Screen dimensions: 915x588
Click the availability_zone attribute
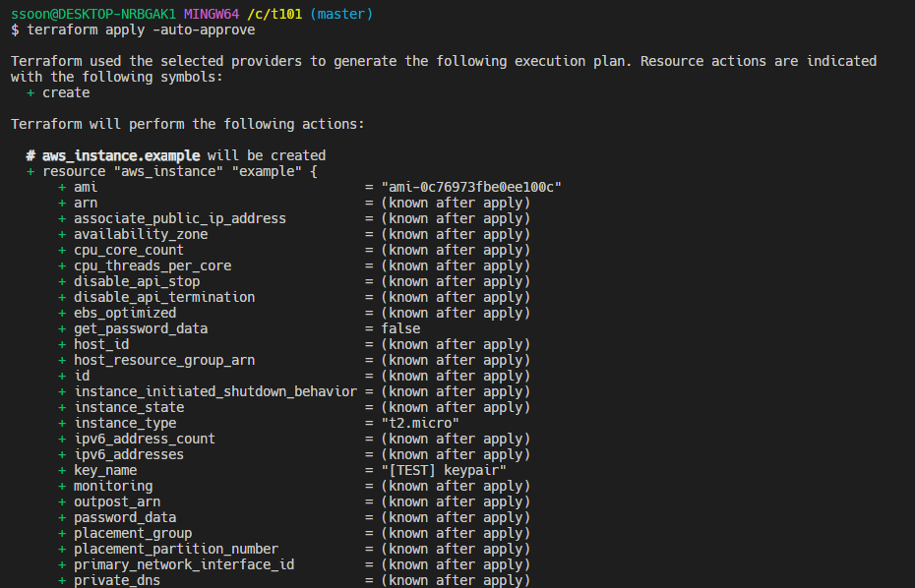point(141,234)
